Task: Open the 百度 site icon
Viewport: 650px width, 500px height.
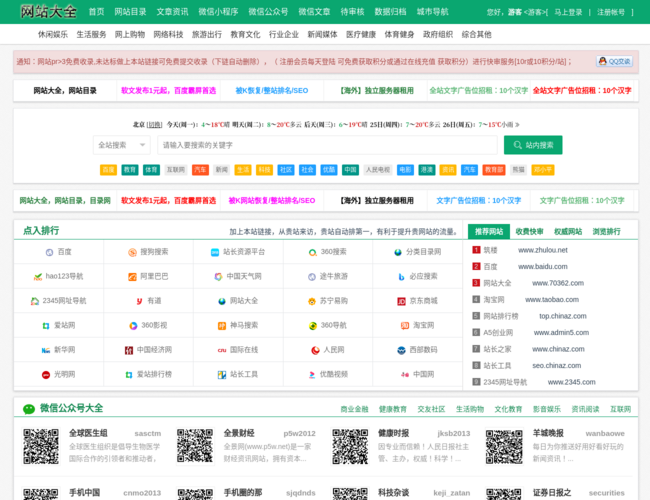Action: pyautogui.click(x=49, y=252)
